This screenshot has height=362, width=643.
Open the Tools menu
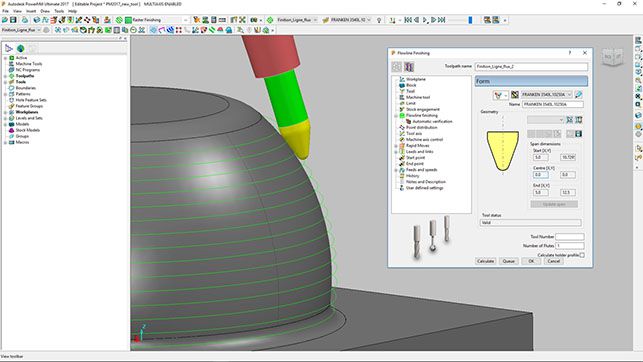(x=59, y=11)
